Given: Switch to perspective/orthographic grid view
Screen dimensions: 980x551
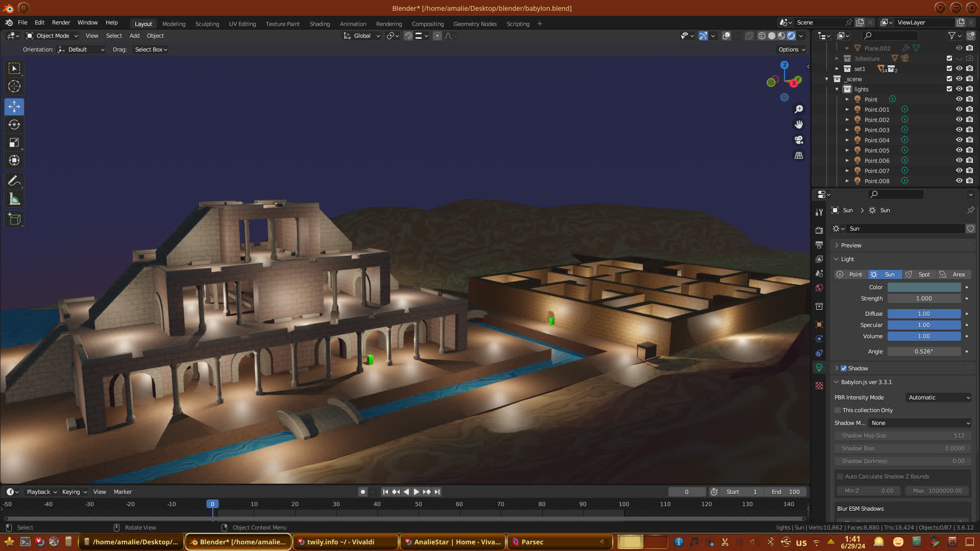Looking at the screenshot, I should 799,156.
